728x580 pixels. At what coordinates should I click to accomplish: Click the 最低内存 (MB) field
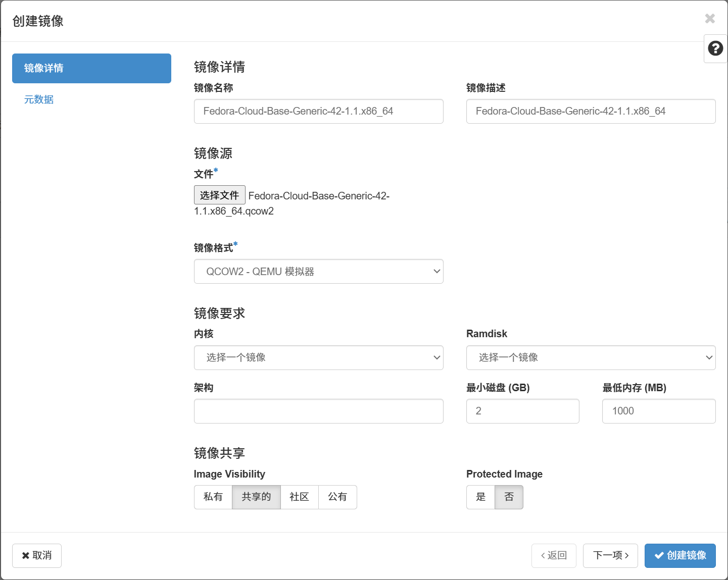(659, 411)
